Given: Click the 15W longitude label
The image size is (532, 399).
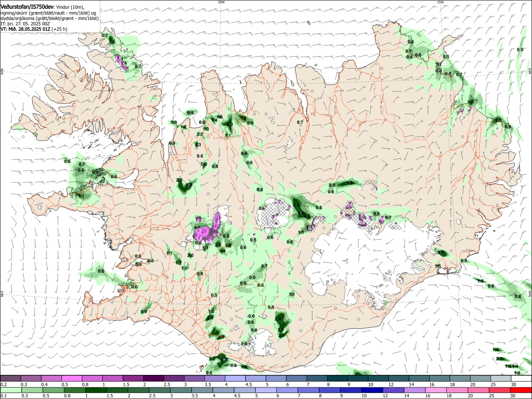Looking at the screenshot, I should click(x=440, y=2).
